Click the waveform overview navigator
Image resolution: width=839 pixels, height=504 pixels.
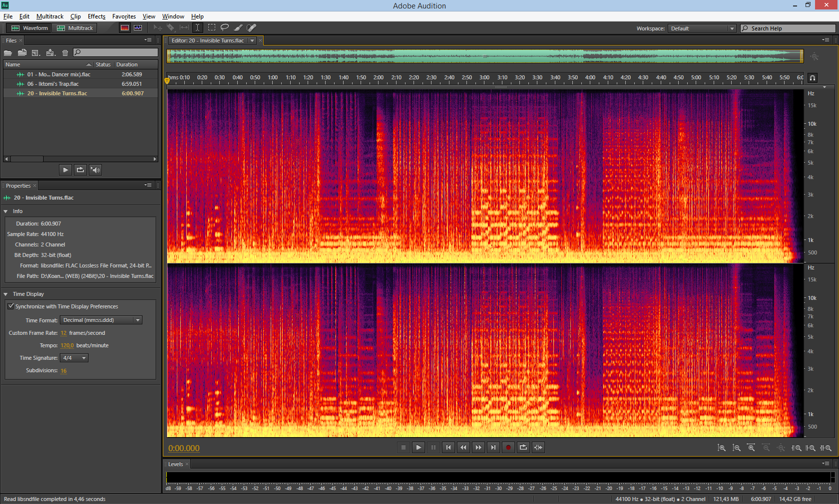(485, 56)
